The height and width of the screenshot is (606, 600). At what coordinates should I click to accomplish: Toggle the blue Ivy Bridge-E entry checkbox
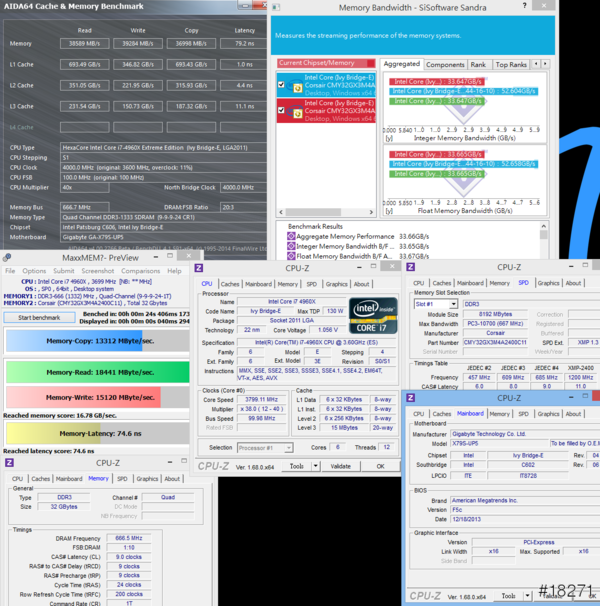pyautogui.click(x=281, y=85)
